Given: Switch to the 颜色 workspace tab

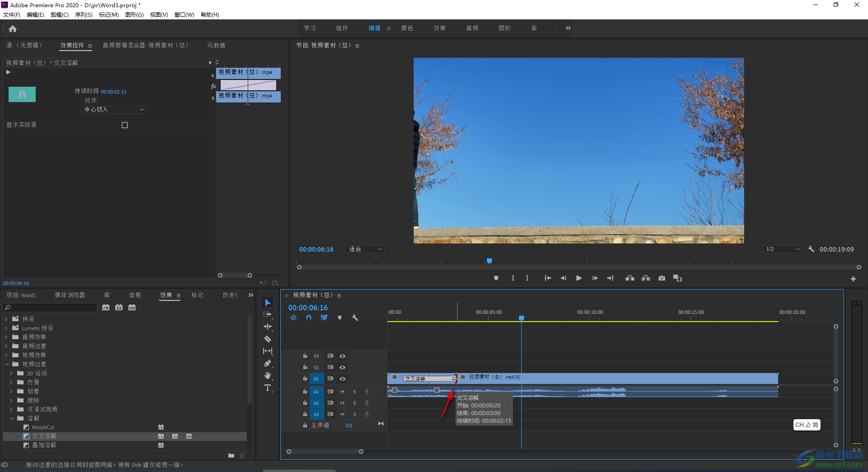Looking at the screenshot, I should coord(407,28).
